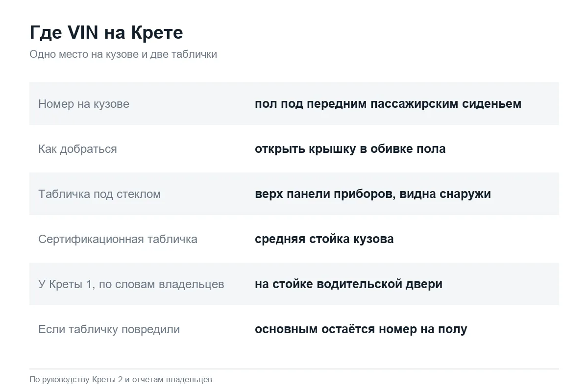Screen dimensions: 588x392
Task: Click subtitle "Одно место на кузове и две таблички"
Action: click(123, 54)
